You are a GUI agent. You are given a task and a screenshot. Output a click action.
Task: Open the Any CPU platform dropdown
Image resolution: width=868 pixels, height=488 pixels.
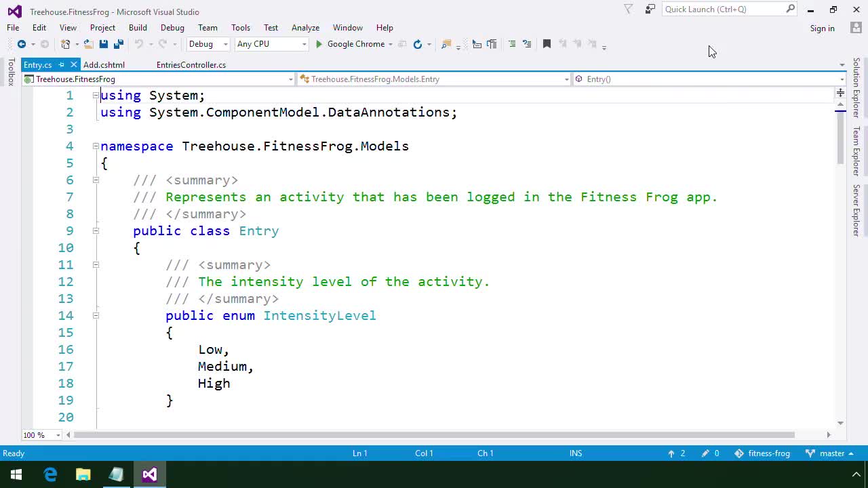[271, 44]
